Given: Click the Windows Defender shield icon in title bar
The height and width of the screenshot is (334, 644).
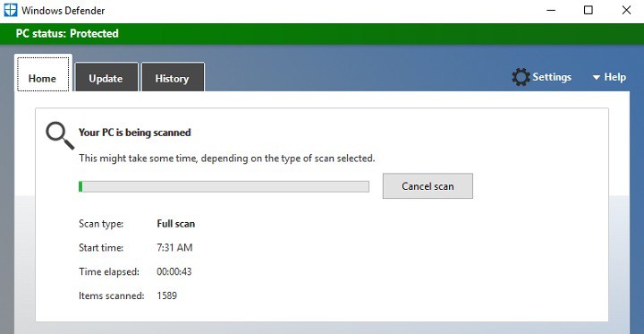Looking at the screenshot, I should (x=10, y=10).
